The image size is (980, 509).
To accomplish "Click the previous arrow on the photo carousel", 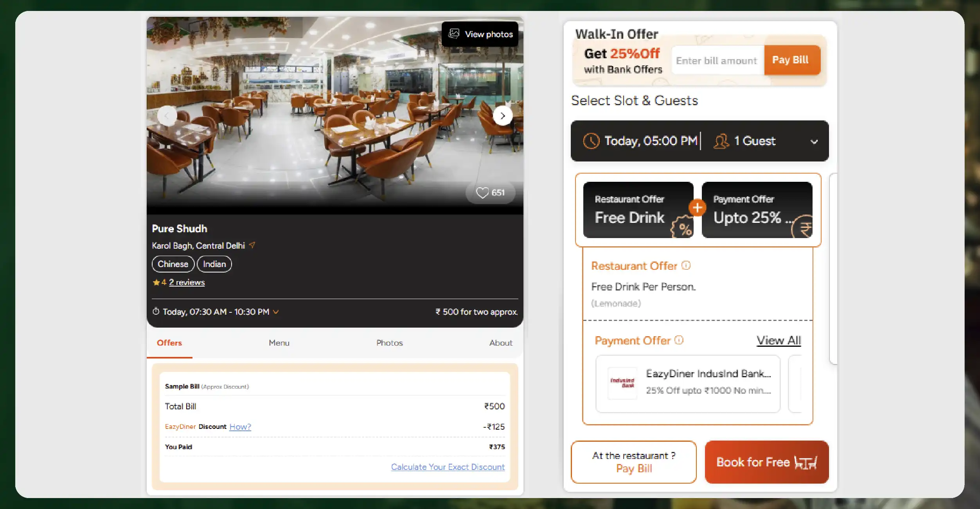I will pos(167,116).
